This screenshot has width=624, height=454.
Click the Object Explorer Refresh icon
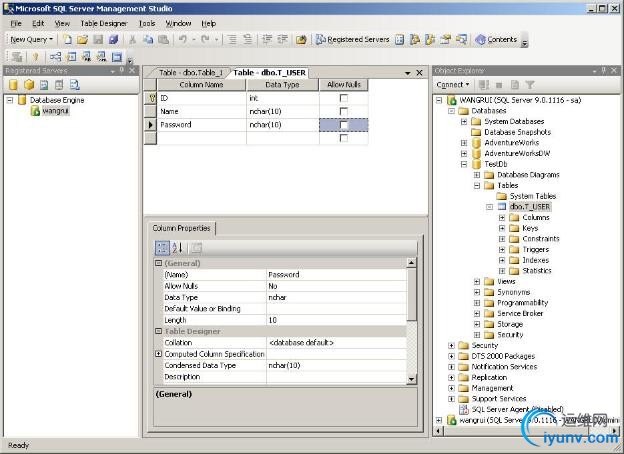(515, 84)
